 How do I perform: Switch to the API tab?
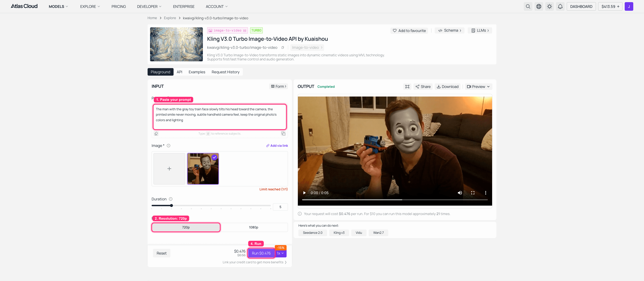coord(179,72)
